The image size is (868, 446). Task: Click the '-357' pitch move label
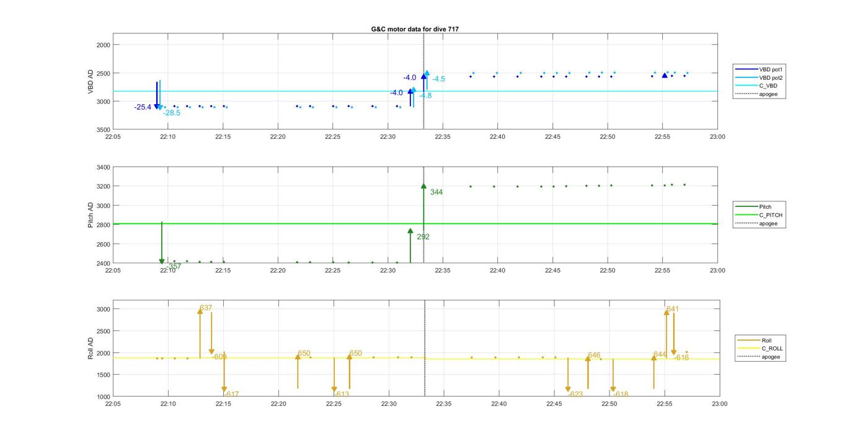(x=174, y=266)
